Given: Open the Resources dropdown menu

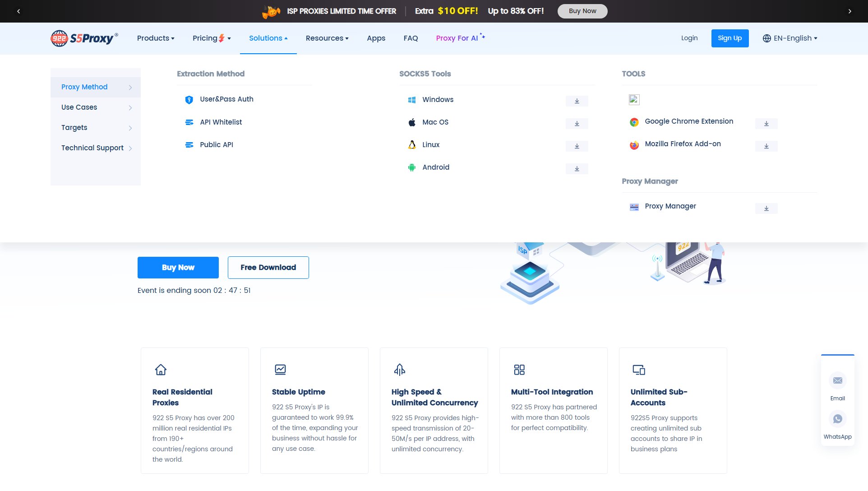Looking at the screenshot, I should 327,38.
